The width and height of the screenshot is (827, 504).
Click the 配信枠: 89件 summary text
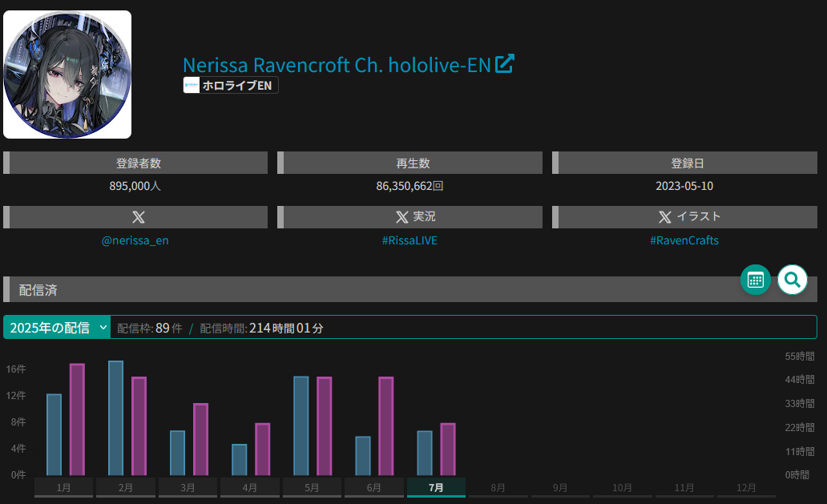[x=149, y=328]
